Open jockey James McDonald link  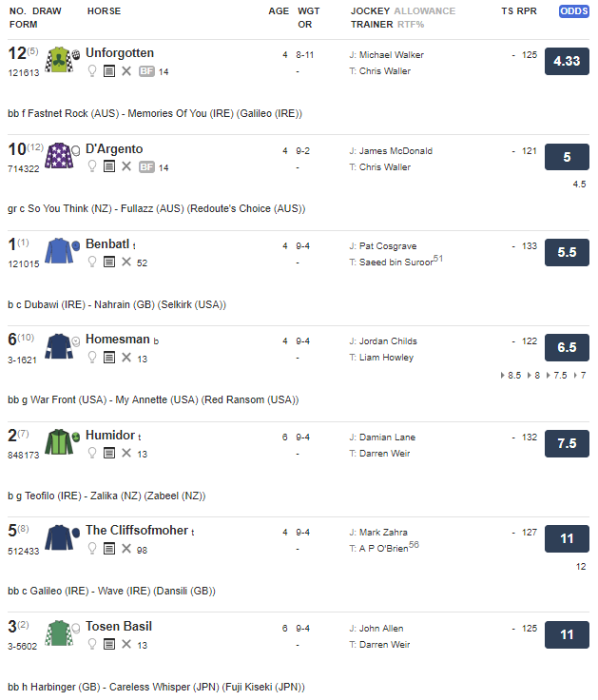[x=395, y=151]
